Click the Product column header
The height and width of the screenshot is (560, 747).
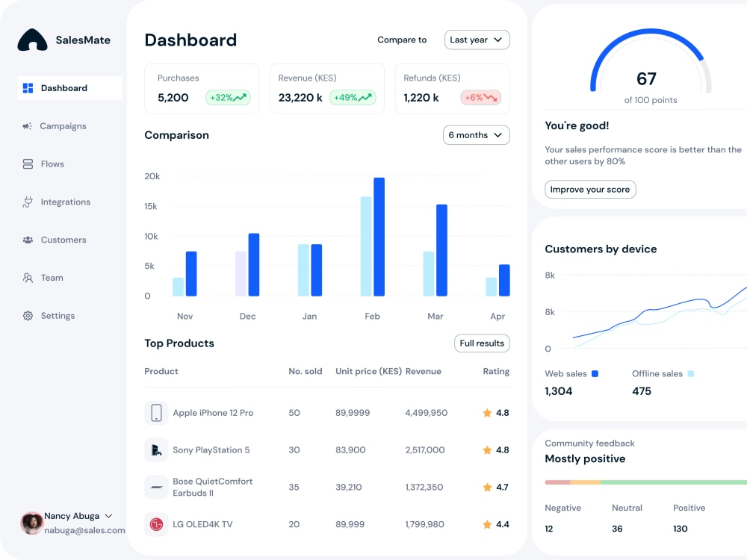[161, 371]
